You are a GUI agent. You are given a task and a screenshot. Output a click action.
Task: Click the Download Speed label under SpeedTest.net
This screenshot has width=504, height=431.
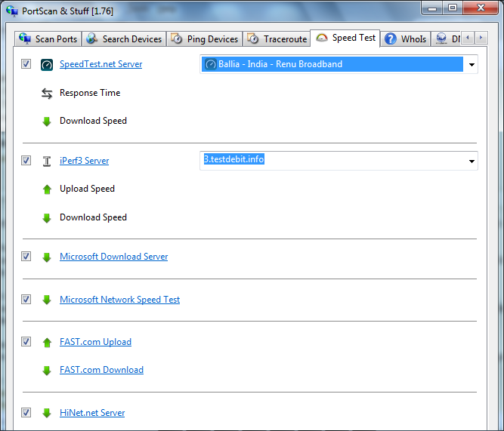93,121
